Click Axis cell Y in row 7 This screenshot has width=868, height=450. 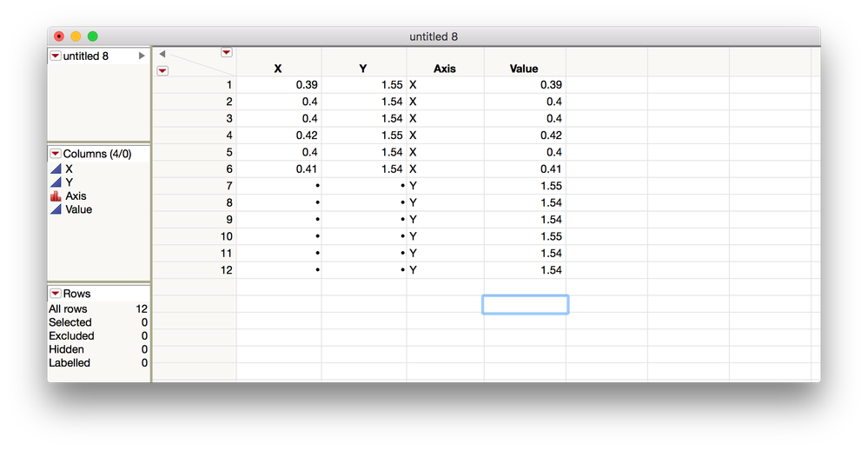446,186
